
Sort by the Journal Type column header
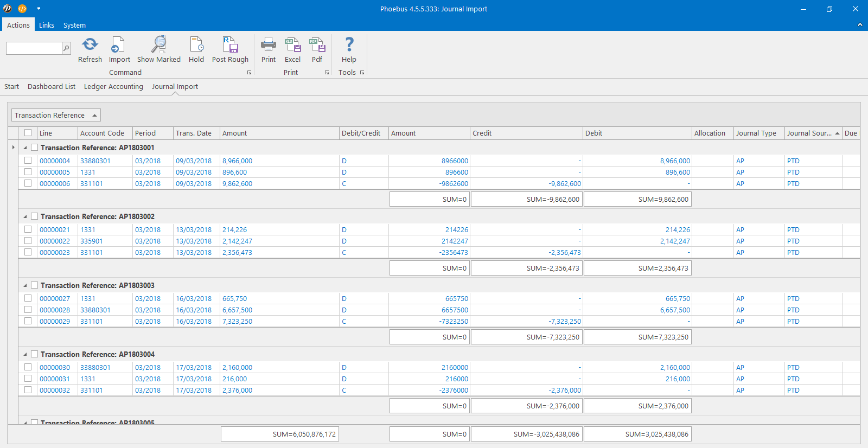[x=759, y=133]
